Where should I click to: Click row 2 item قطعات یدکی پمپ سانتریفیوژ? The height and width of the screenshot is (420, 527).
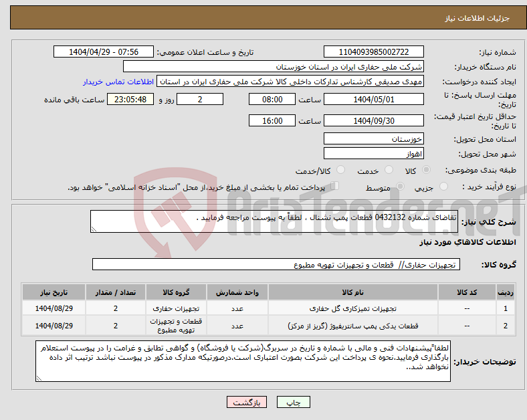(x=353, y=326)
